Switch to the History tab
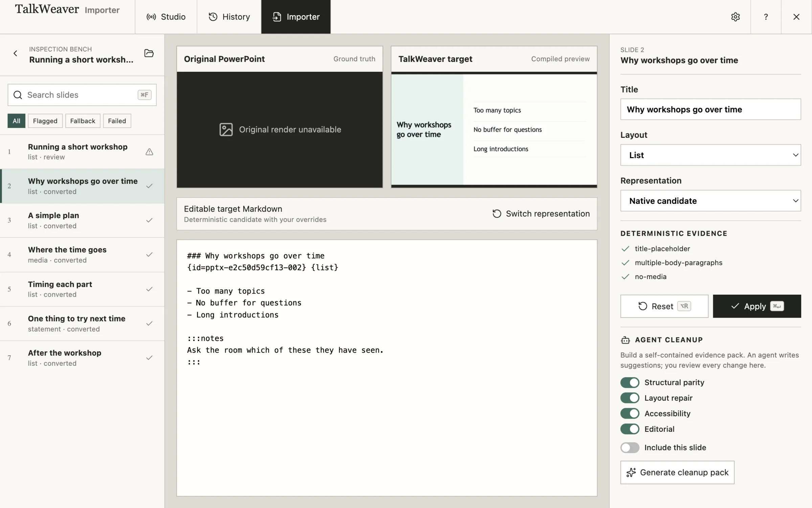 point(229,17)
